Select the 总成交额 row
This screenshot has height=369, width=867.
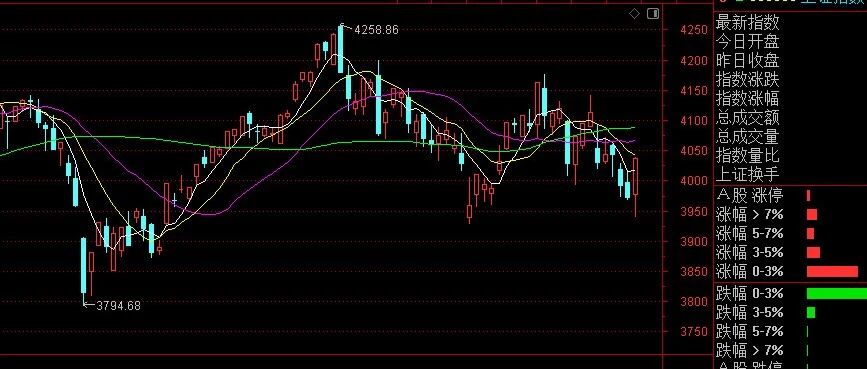click(748, 117)
